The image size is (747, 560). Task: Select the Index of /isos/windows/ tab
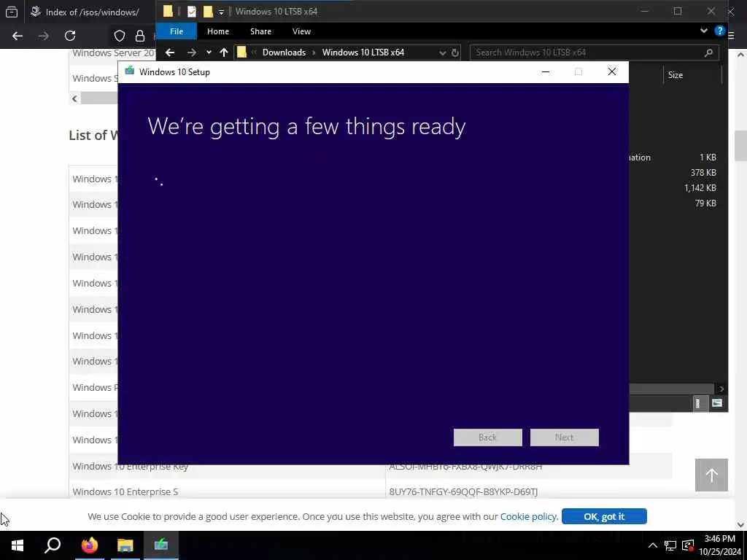tap(90, 12)
